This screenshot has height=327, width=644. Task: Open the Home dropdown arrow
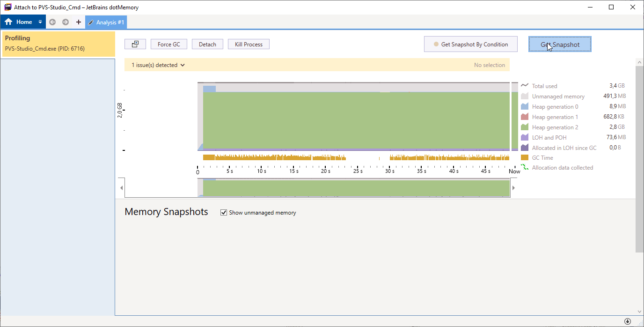tap(40, 22)
